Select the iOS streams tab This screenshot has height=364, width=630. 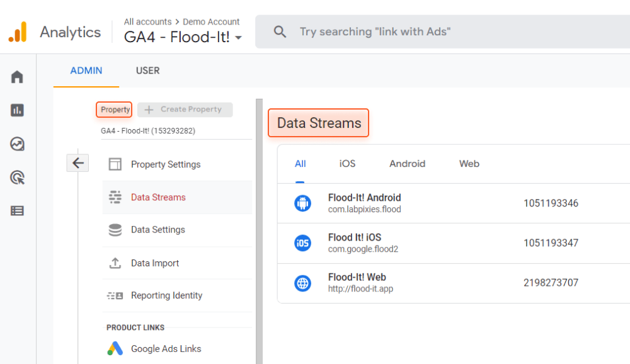pos(347,164)
